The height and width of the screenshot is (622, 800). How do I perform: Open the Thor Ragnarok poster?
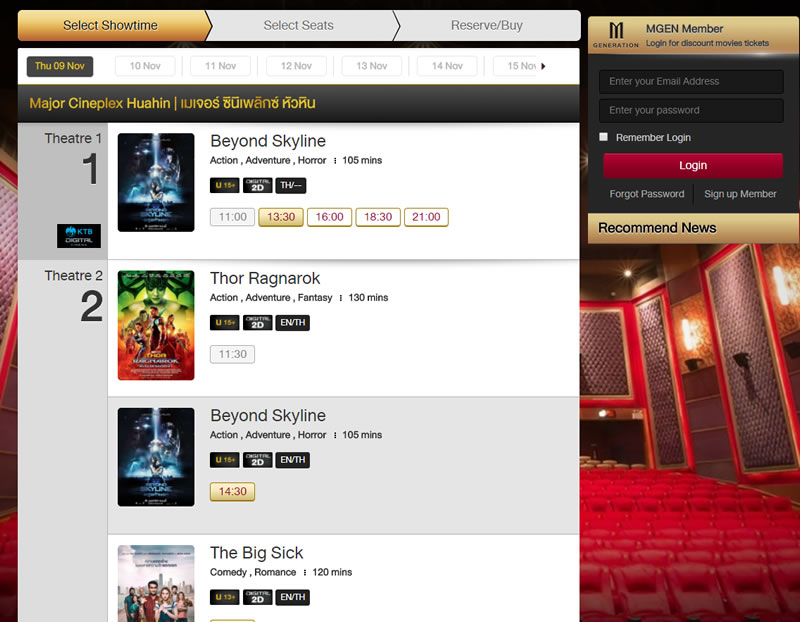pos(156,325)
